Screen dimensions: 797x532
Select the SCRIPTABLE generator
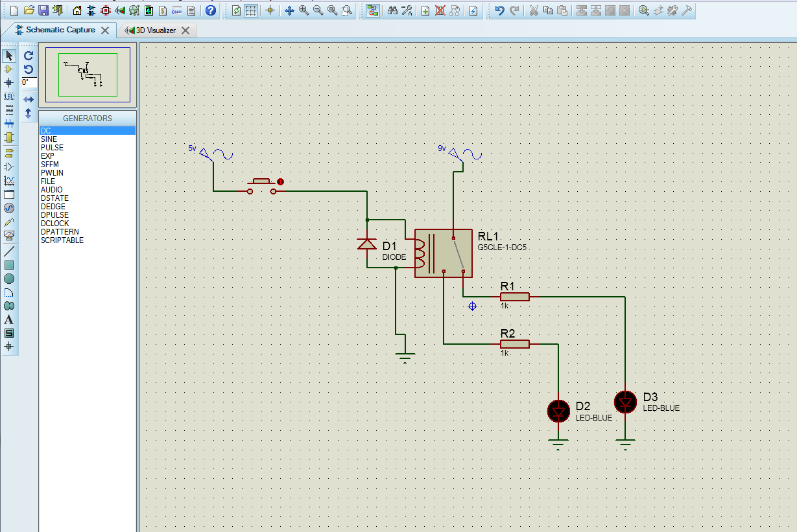click(88, 240)
